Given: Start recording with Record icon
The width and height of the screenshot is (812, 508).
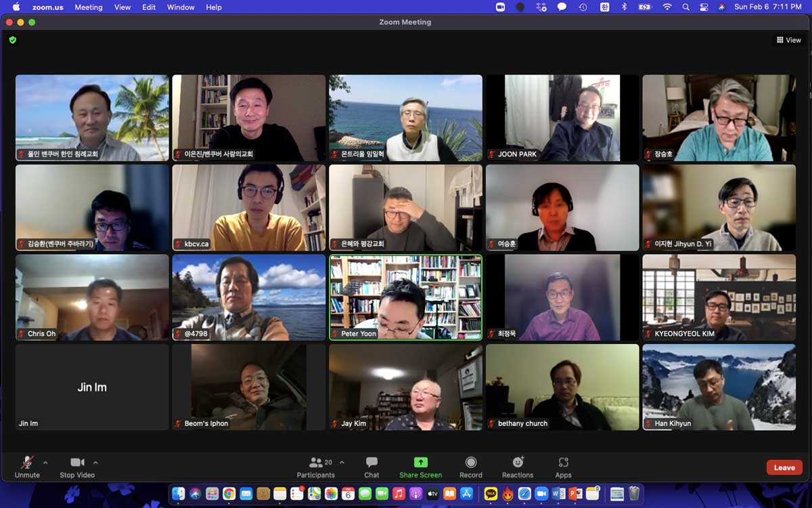Looking at the screenshot, I should click(470, 463).
